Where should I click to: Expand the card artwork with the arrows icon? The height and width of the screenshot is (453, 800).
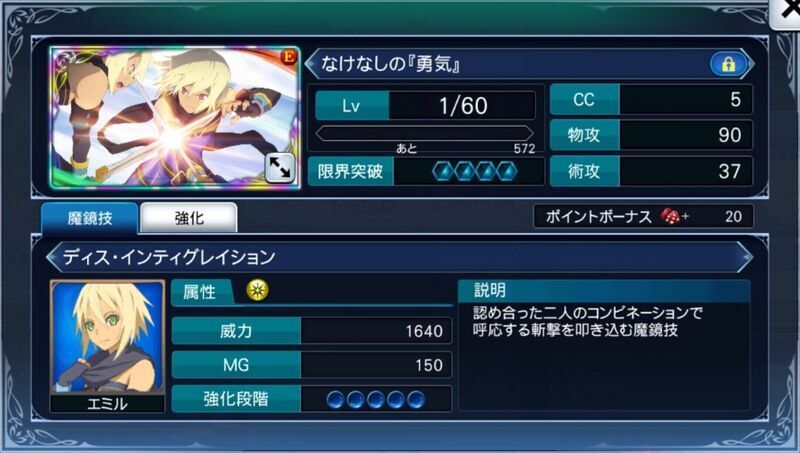279,168
